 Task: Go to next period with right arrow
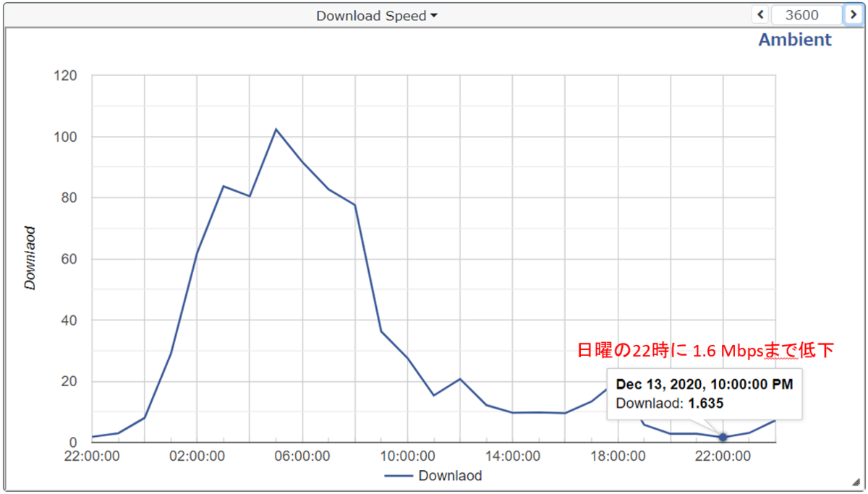click(854, 15)
